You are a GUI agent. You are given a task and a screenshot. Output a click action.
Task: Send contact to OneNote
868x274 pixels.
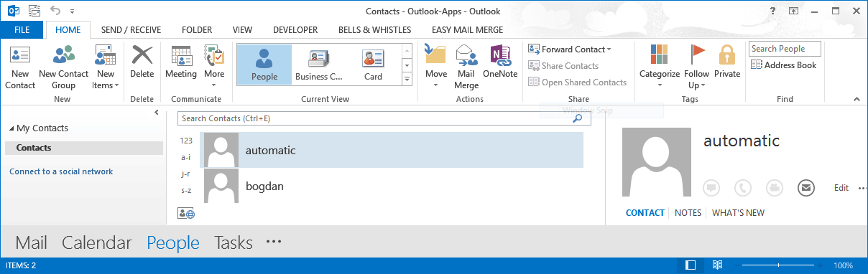[500, 62]
